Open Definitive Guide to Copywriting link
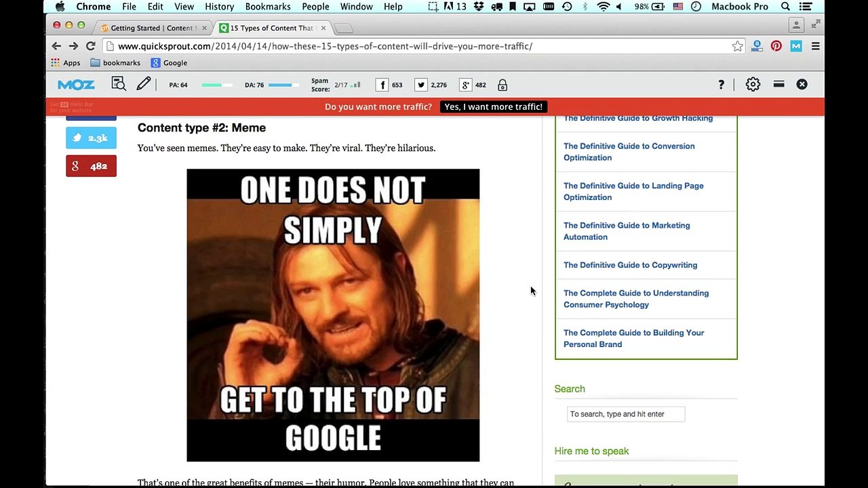This screenshot has width=868, height=488. pos(630,265)
